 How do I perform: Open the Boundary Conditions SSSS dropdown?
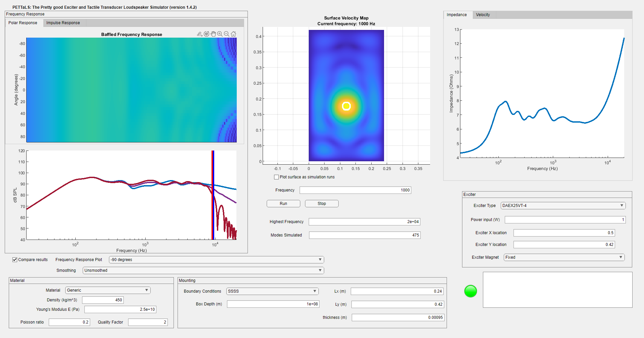pyautogui.click(x=272, y=291)
